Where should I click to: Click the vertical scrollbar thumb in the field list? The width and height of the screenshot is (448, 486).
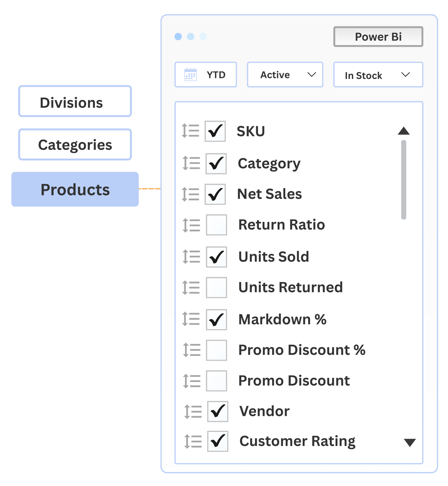click(404, 180)
